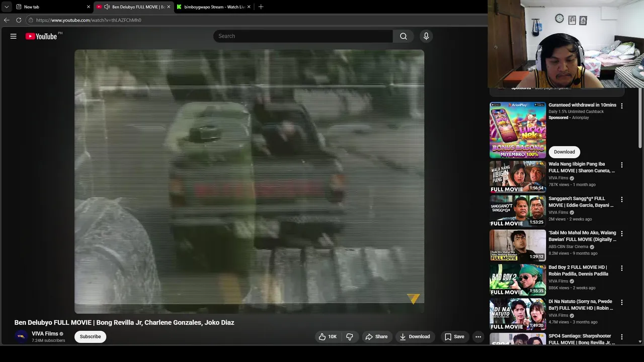The height and width of the screenshot is (362, 644).
Task: Reload the page
Action: point(19,20)
